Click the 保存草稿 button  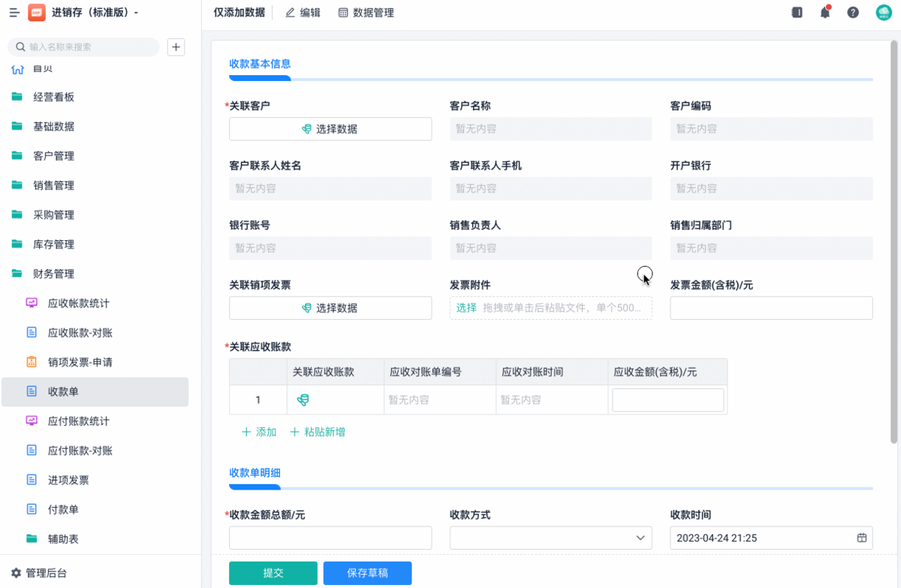tap(367, 573)
